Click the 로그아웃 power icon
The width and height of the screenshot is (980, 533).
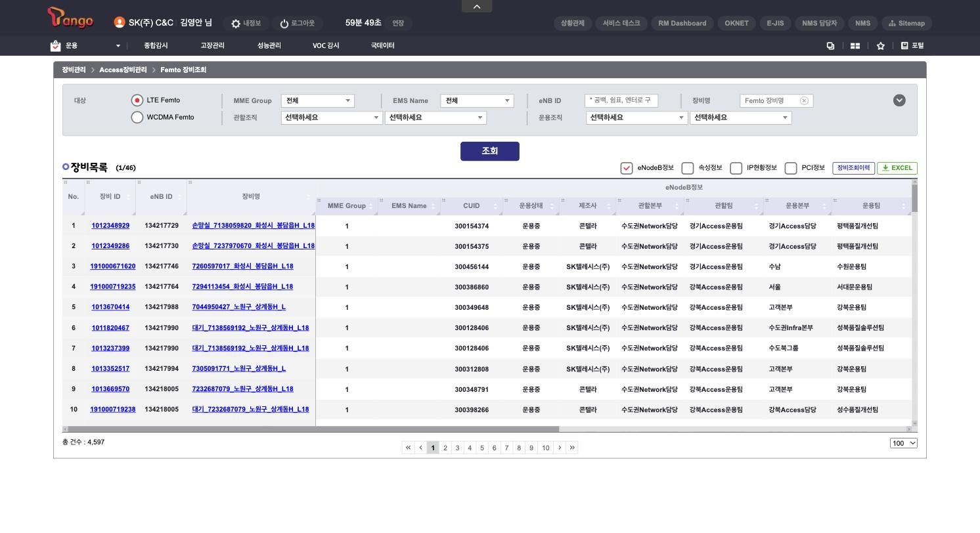click(x=284, y=24)
